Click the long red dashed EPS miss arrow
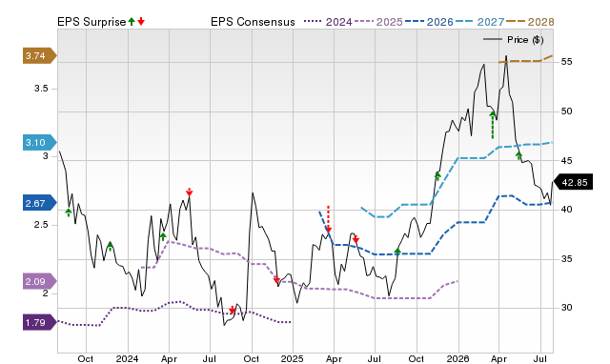 pyautogui.click(x=328, y=219)
